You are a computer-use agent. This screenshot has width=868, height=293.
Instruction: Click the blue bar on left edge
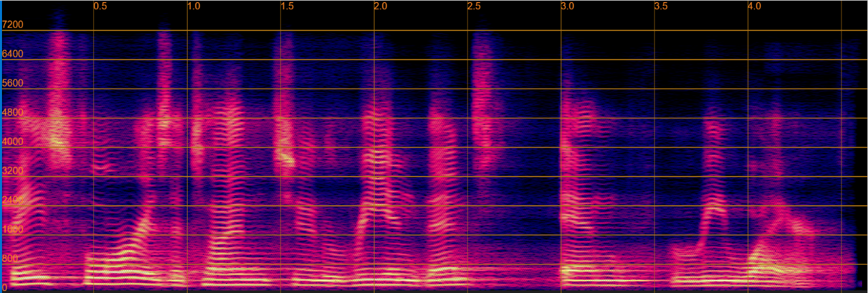coord(1,146)
